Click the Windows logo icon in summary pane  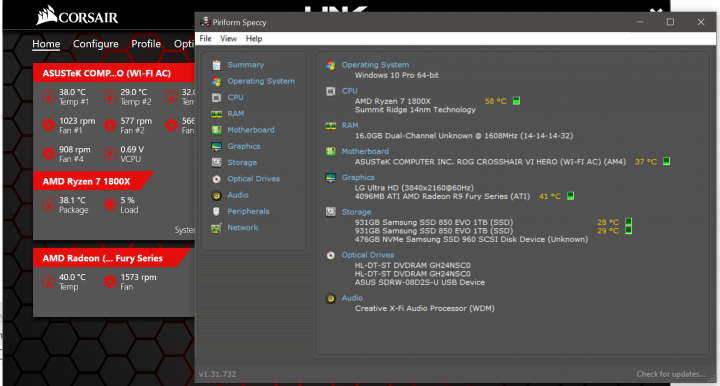pyautogui.click(x=331, y=66)
